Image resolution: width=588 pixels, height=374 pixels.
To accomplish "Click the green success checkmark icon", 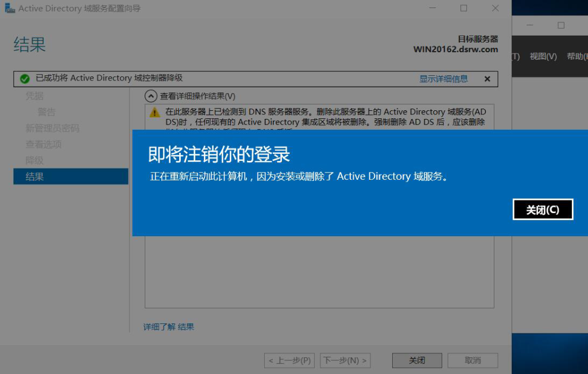I will click(25, 79).
